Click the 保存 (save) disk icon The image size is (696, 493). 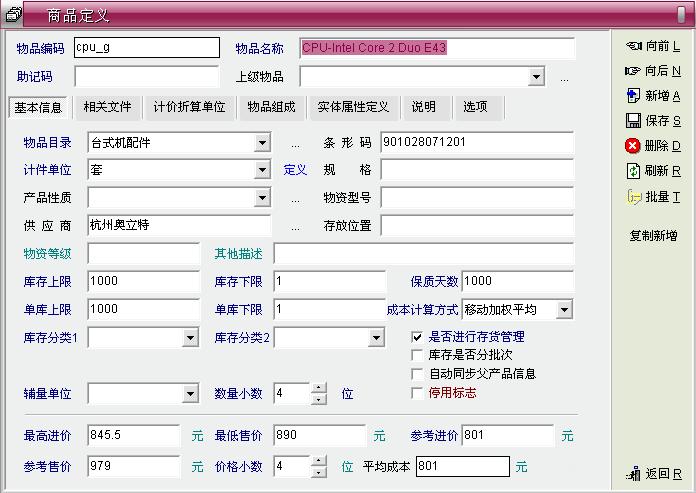point(633,121)
